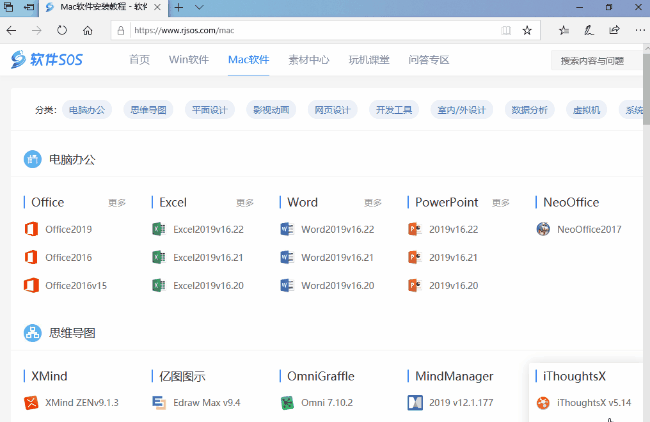Open the Mac软件 navigation tab
Viewport: 650px width, 422px height.
249,60
